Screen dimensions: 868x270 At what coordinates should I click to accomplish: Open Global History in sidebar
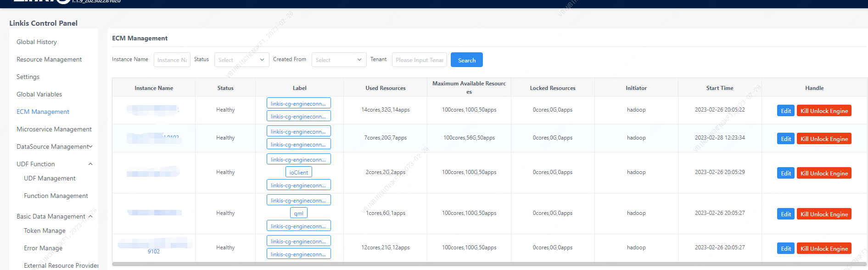[x=37, y=42]
